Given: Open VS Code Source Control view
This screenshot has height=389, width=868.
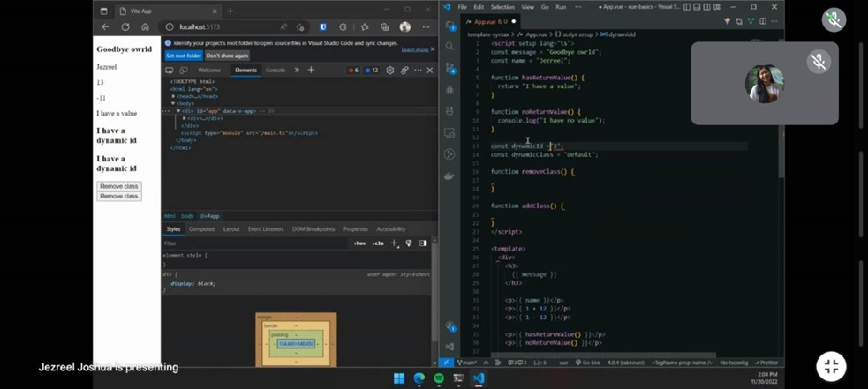Looking at the screenshot, I should tap(450, 68).
